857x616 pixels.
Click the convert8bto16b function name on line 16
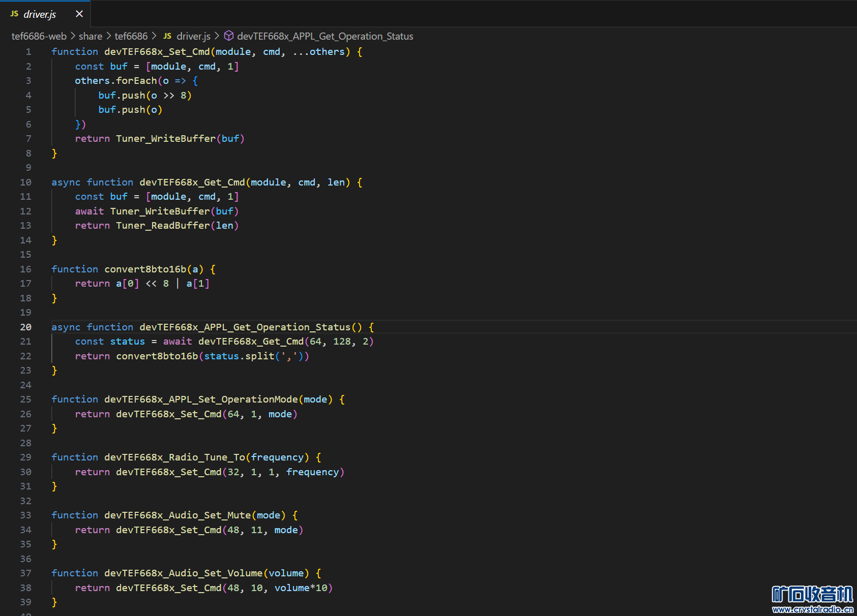coord(145,269)
